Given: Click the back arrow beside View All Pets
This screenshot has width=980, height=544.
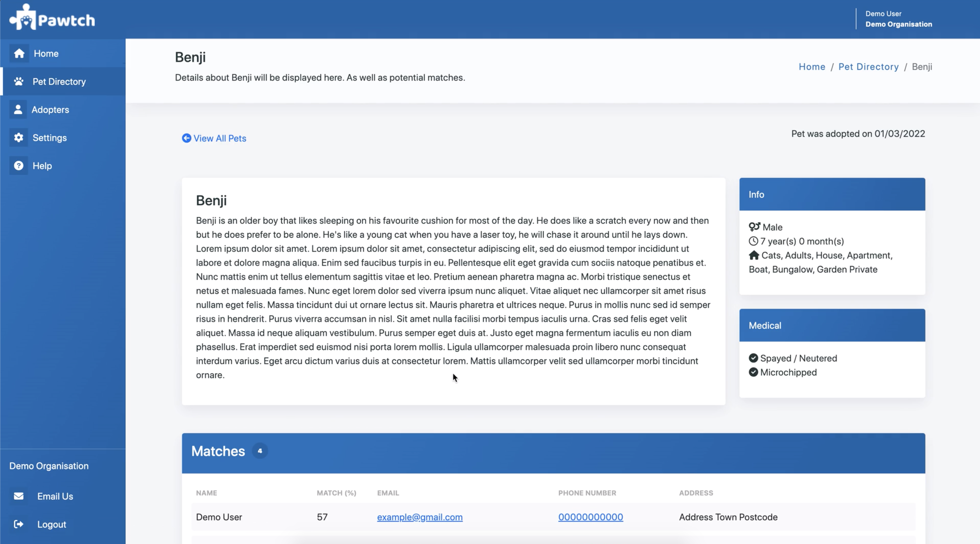Looking at the screenshot, I should (x=186, y=138).
